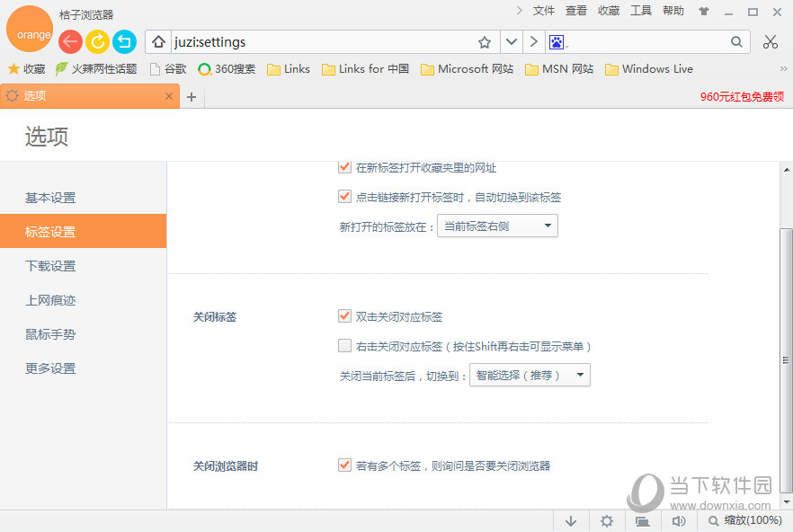Mute audio using the speaker icon
Viewport: 793px width, 532px height.
coord(679,520)
